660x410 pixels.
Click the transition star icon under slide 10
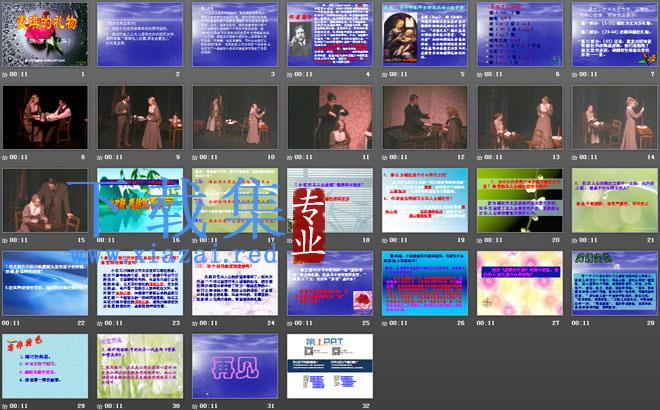pos(195,157)
